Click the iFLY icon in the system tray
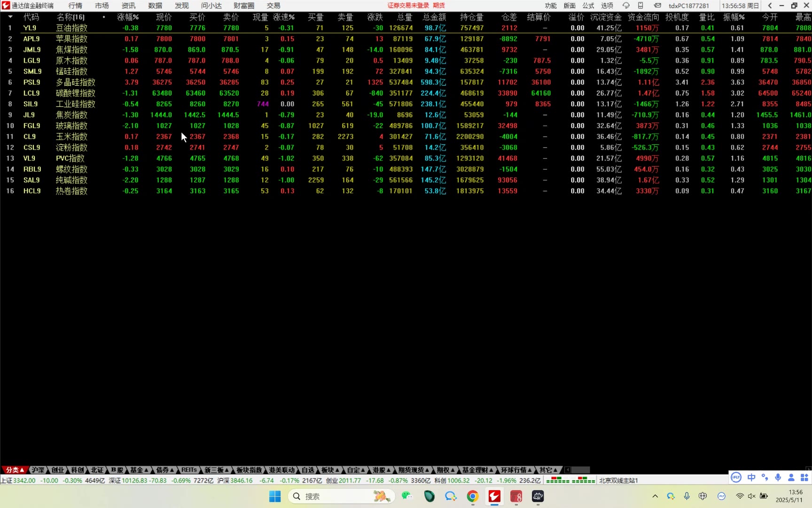This screenshot has height=508, width=812. 721,496
